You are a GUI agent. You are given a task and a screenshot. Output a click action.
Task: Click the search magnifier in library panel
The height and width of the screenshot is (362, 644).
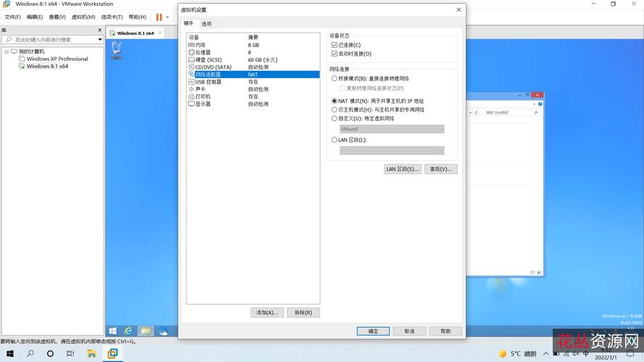coord(9,39)
